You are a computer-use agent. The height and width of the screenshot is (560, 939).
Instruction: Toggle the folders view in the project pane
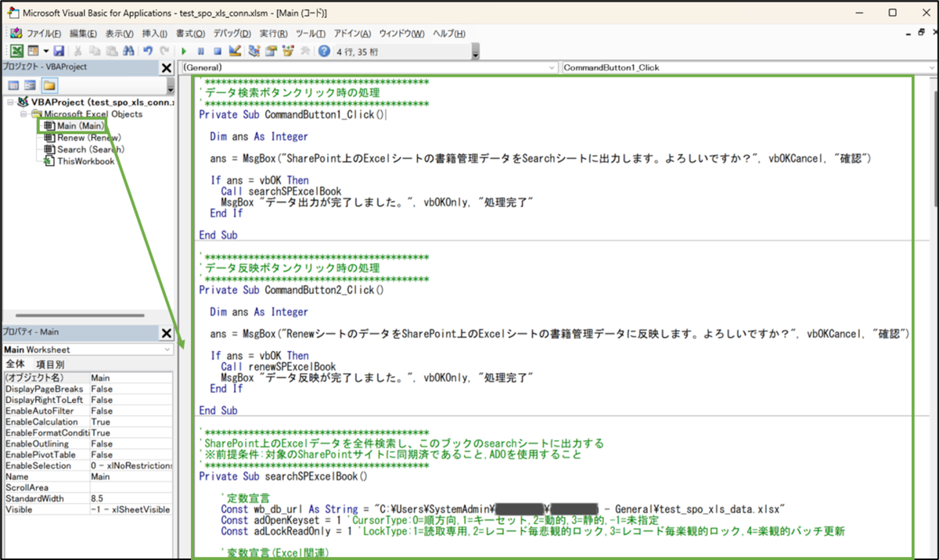pyautogui.click(x=49, y=84)
